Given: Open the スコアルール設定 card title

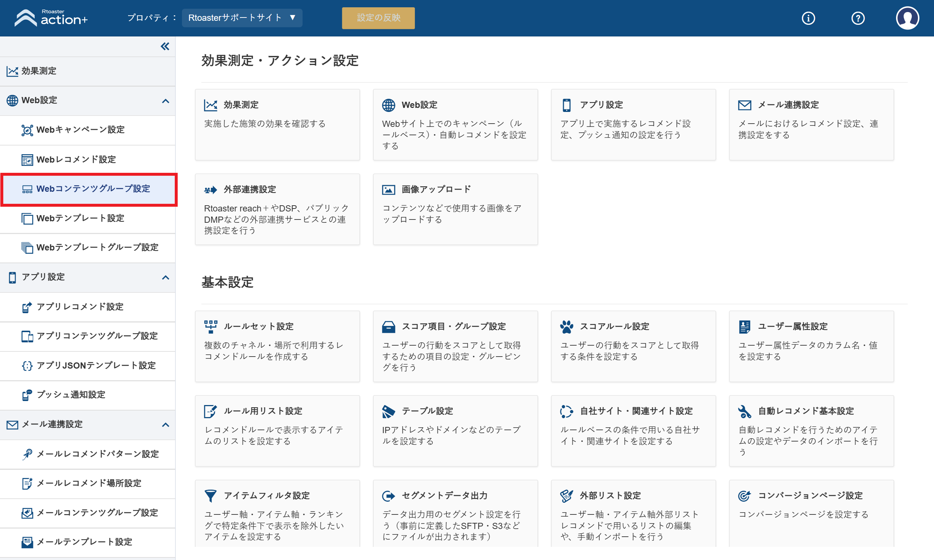Looking at the screenshot, I should (x=614, y=326).
